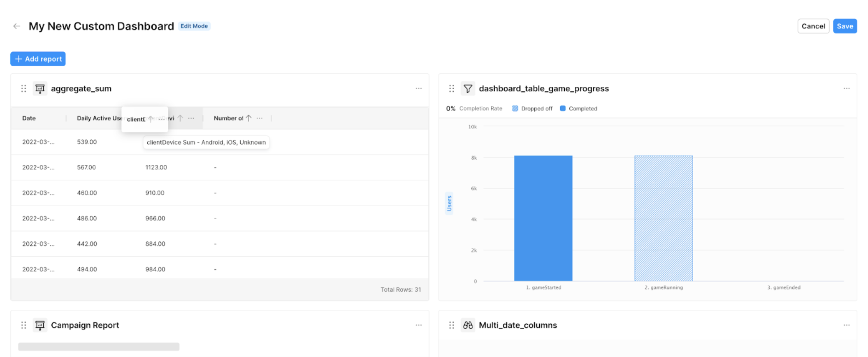This screenshot has width=868, height=357.
Task: Click the Save button
Action: [845, 26]
